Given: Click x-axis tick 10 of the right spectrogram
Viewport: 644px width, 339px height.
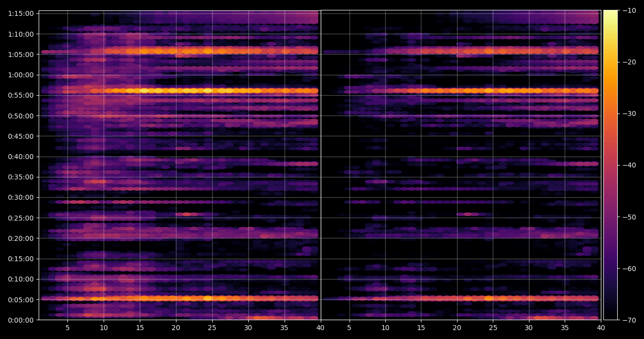Looking at the screenshot, I should [x=385, y=328].
